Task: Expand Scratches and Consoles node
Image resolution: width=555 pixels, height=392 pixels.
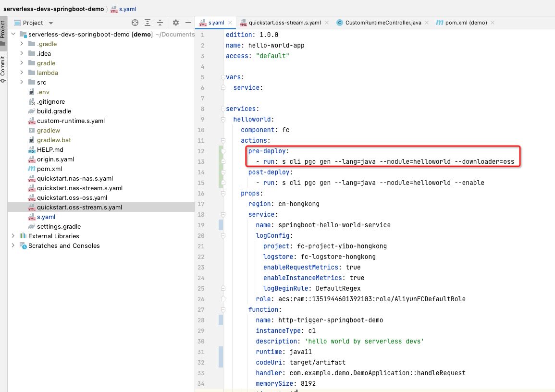Action: [14, 245]
